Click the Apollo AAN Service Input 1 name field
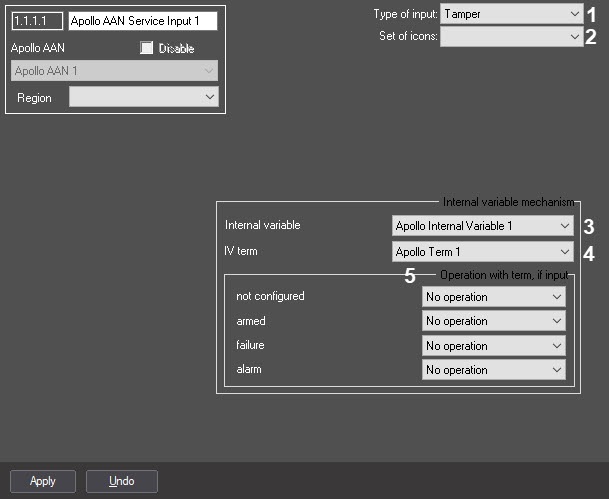609x499 pixels. [141, 21]
